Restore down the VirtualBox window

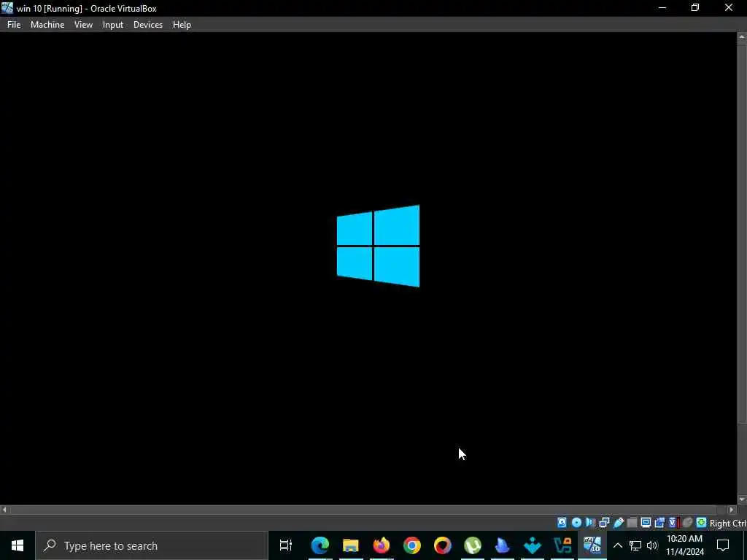pos(695,8)
